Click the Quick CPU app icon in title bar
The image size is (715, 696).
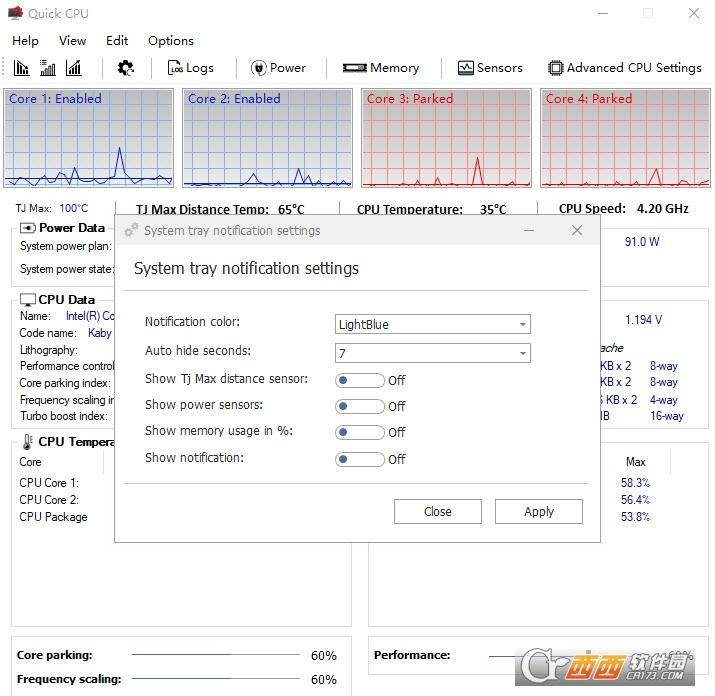[x=16, y=13]
